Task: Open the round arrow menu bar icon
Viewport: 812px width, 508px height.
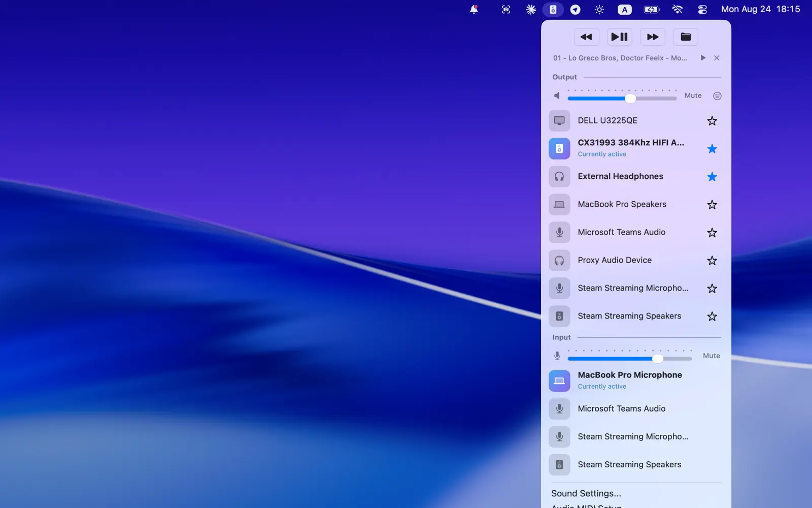Action: (575, 9)
